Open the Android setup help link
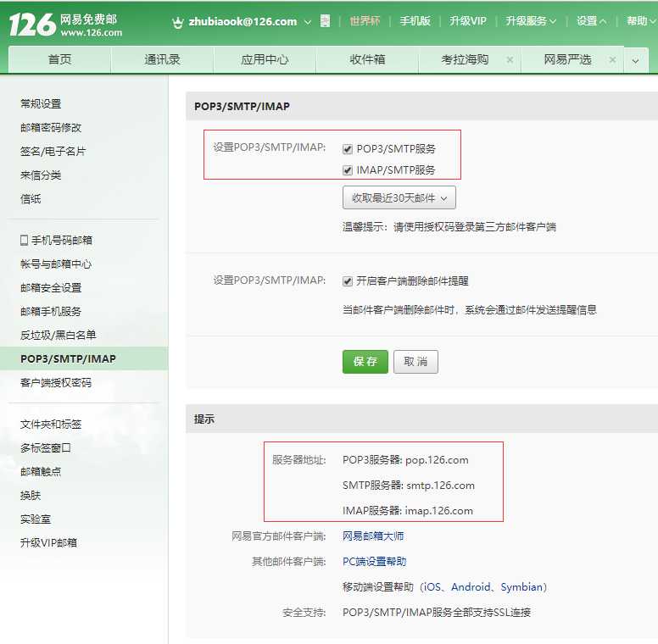658x644 pixels. (x=471, y=587)
